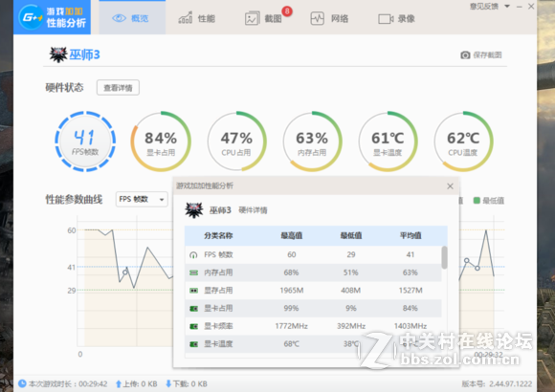Viewport: 555px width, 392px height.
Task: Click the wolf icon in the 硬件详情 popup
Action: pos(194,210)
